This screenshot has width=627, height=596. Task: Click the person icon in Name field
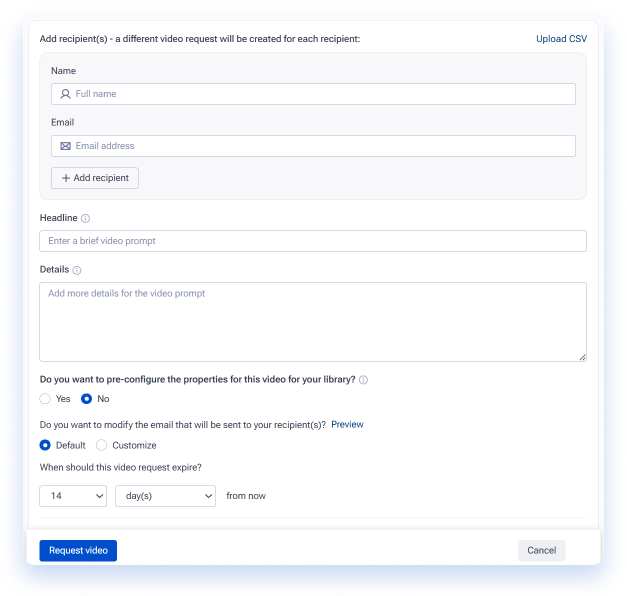tap(65, 94)
